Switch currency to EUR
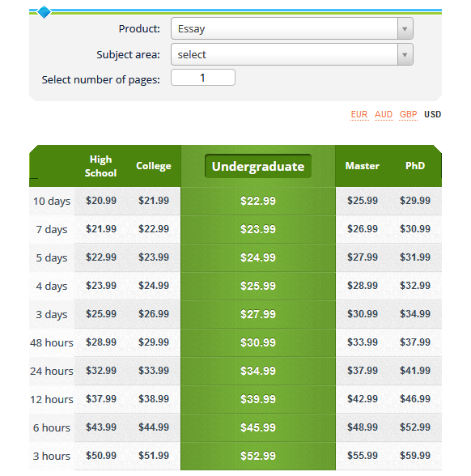Image resolution: width=471 pixels, height=476 pixels. [359, 114]
